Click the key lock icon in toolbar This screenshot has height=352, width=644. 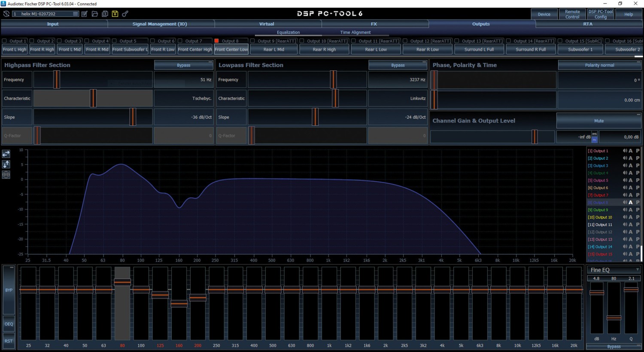pyautogui.click(x=125, y=14)
